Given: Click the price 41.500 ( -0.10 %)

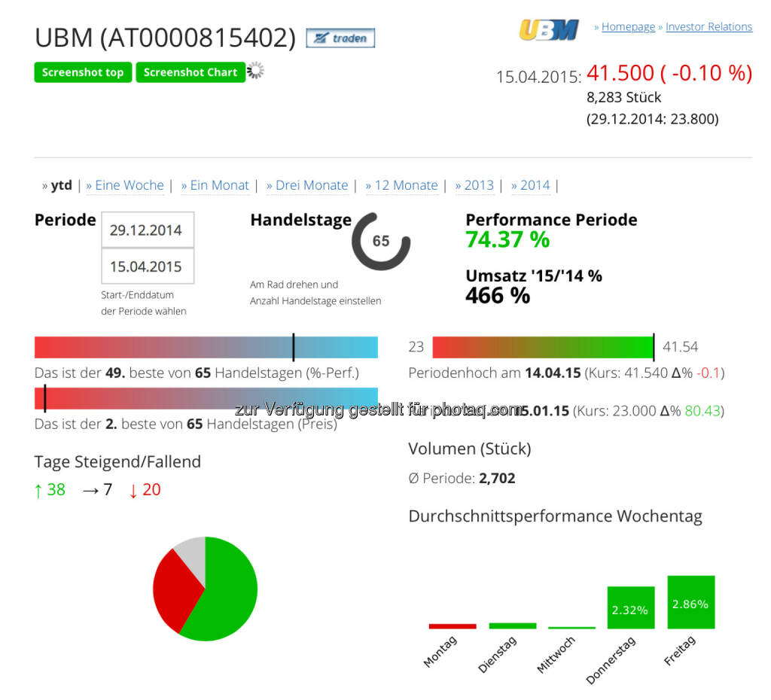Looking at the screenshot, I should click(x=669, y=73).
